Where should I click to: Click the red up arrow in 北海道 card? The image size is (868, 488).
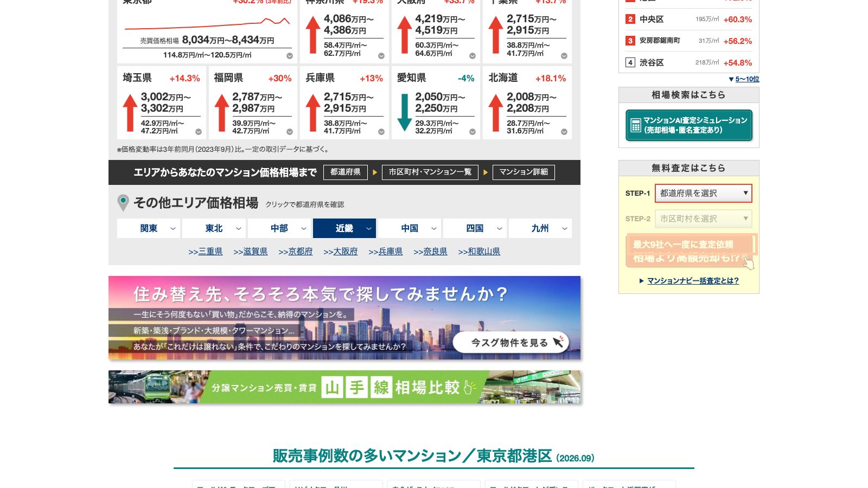(496, 113)
